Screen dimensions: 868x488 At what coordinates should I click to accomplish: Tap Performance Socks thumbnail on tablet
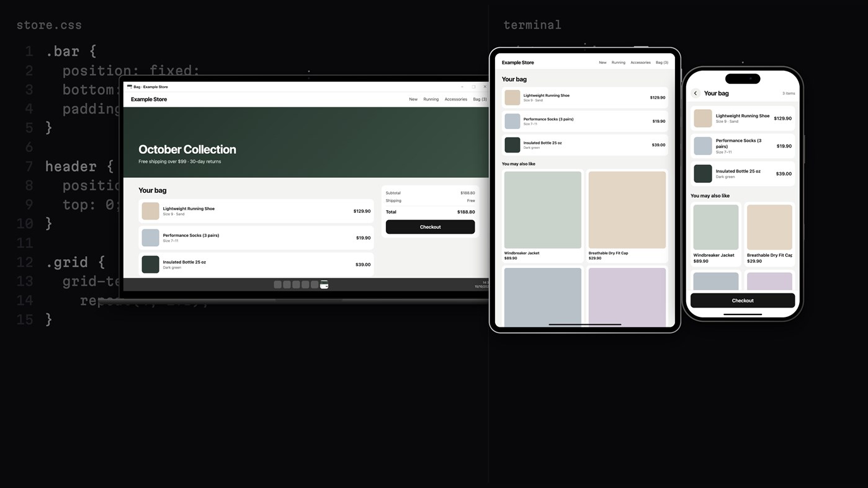[x=512, y=121]
